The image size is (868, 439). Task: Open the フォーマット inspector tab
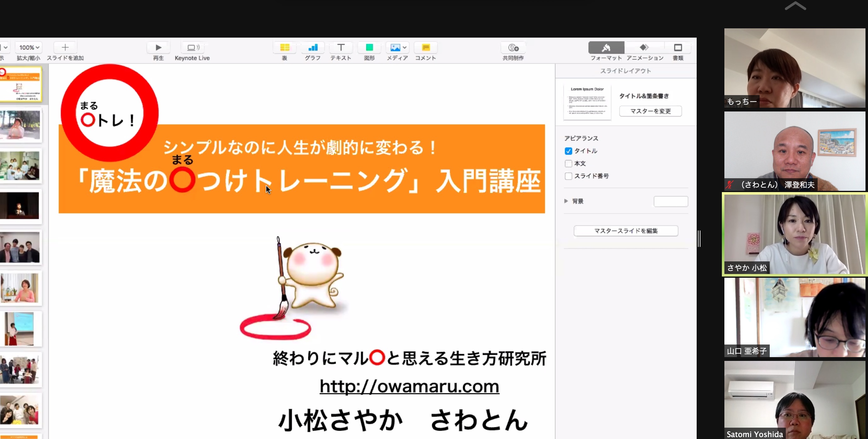606,48
